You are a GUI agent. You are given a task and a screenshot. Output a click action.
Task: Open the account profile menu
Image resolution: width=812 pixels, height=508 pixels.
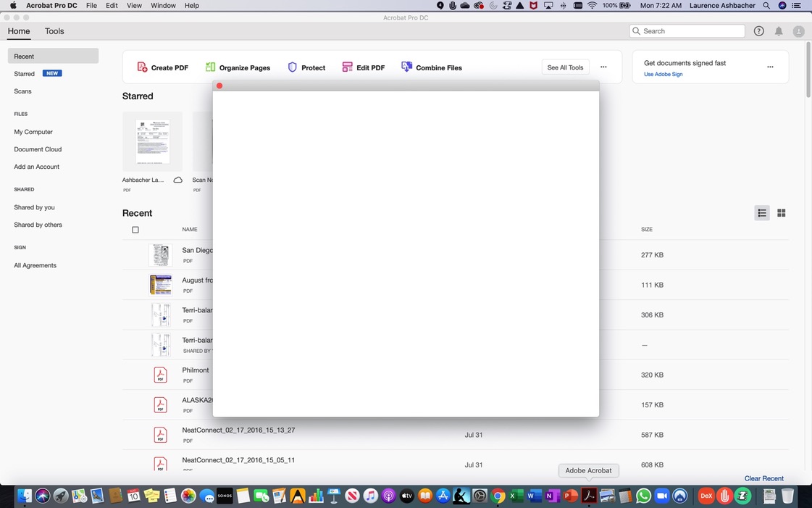pos(798,31)
